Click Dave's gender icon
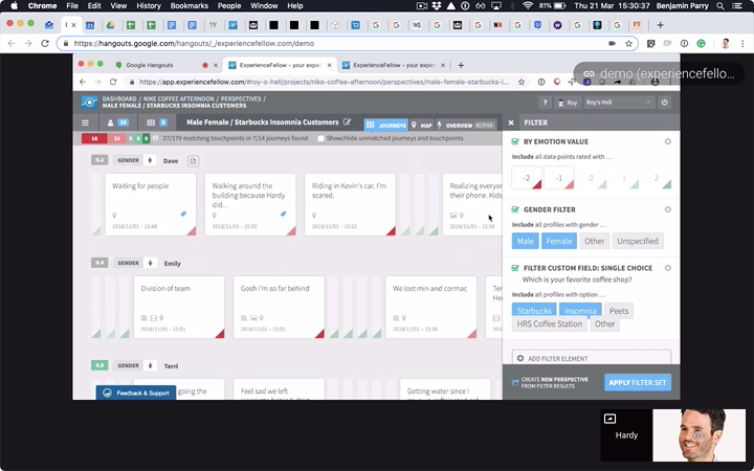 (x=150, y=160)
